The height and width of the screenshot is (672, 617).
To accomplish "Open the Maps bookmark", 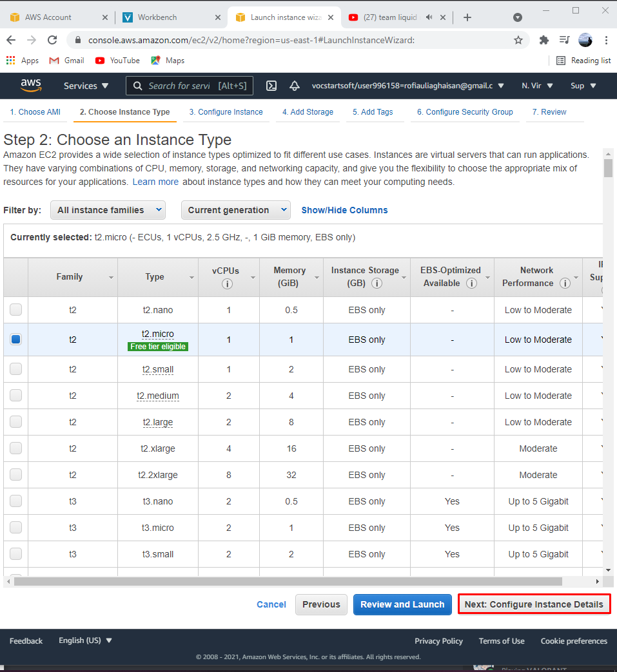I will 168,61.
